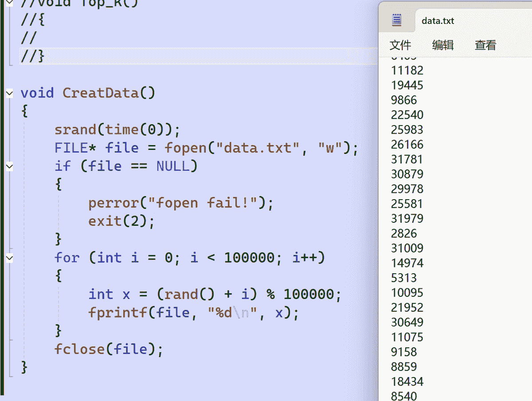
Task: Click the value 2826 in data.txt
Action: tap(404, 233)
